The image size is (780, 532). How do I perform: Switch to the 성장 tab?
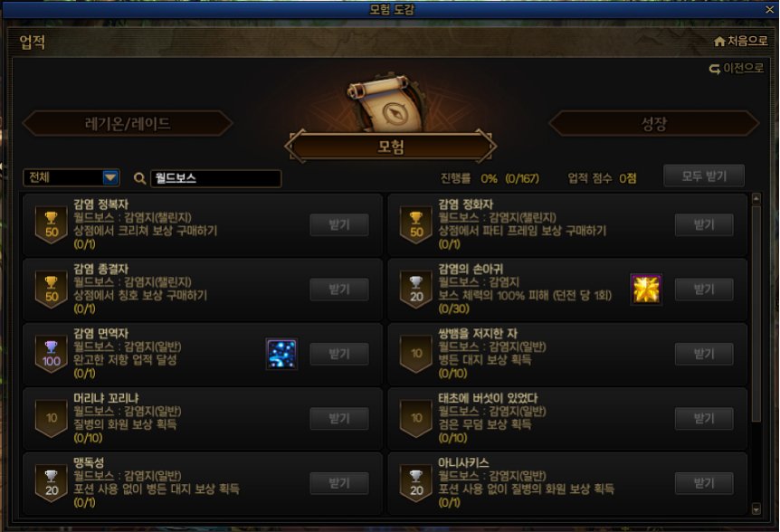(653, 123)
